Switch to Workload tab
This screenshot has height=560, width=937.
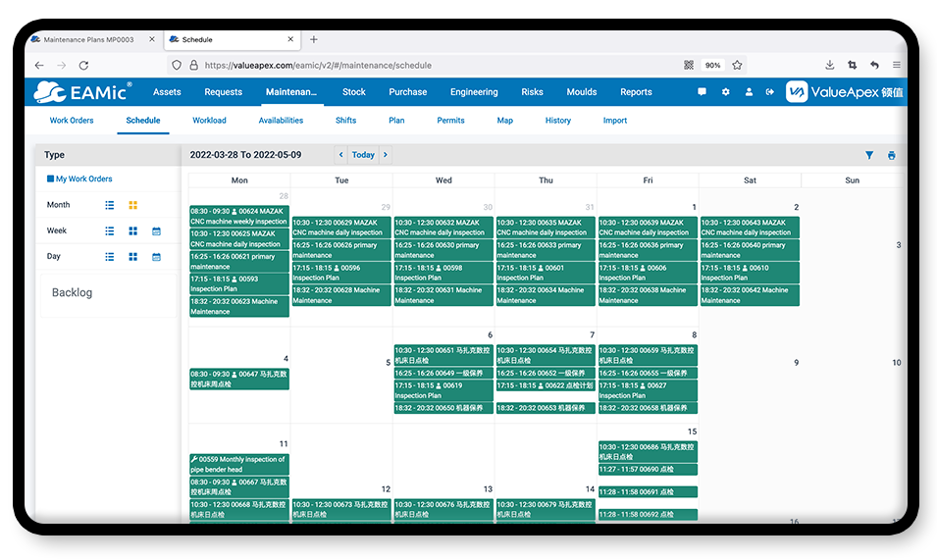click(209, 120)
